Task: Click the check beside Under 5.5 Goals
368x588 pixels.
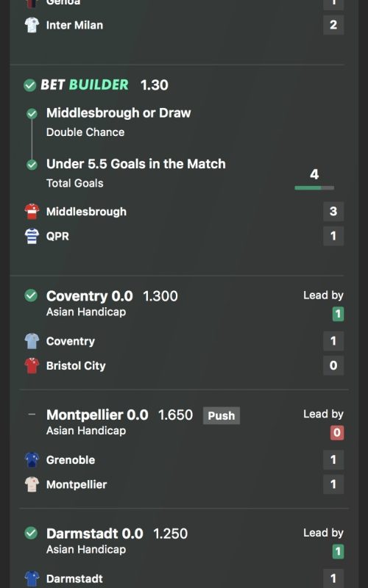Action: click(32, 165)
